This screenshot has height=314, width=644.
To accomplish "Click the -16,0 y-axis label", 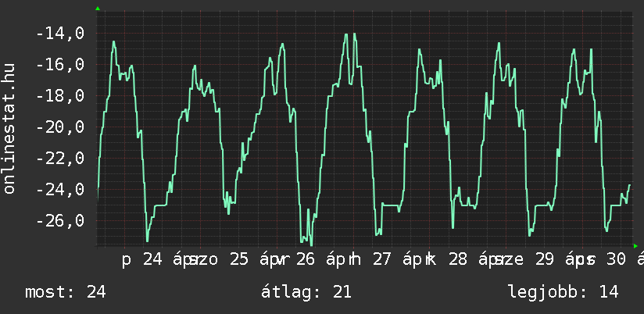I will (x=59, y=65).
